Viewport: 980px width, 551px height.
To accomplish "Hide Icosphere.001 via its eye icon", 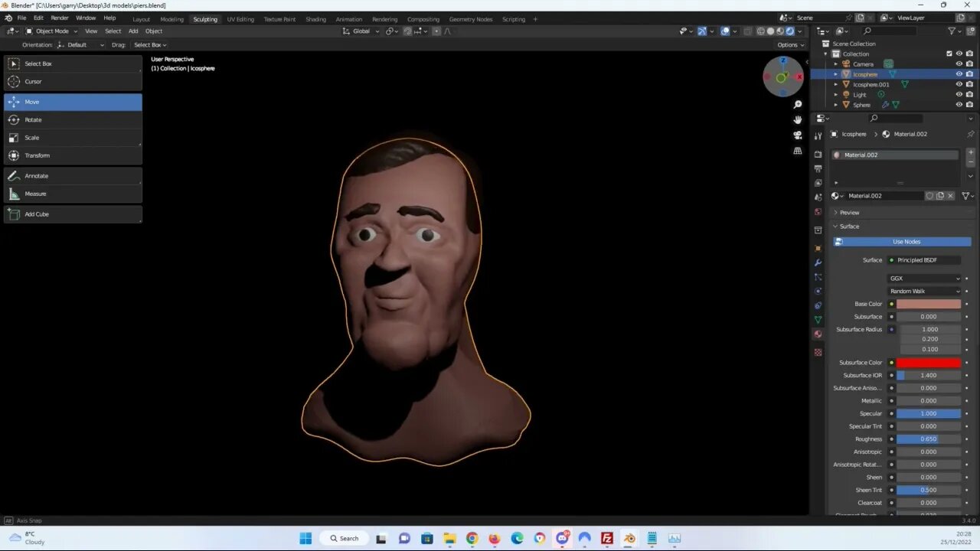I will coord(959,84).
